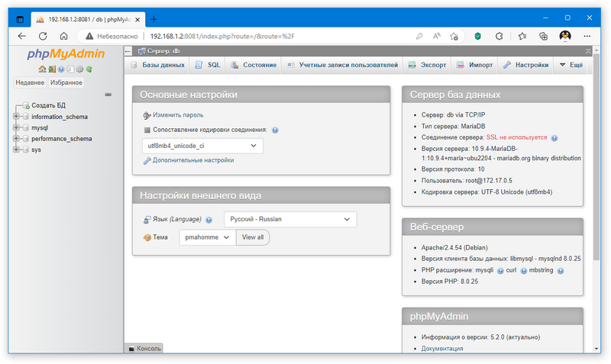611x364 pixels.
Task: Open the Консоль console bar
Action: 144,349
